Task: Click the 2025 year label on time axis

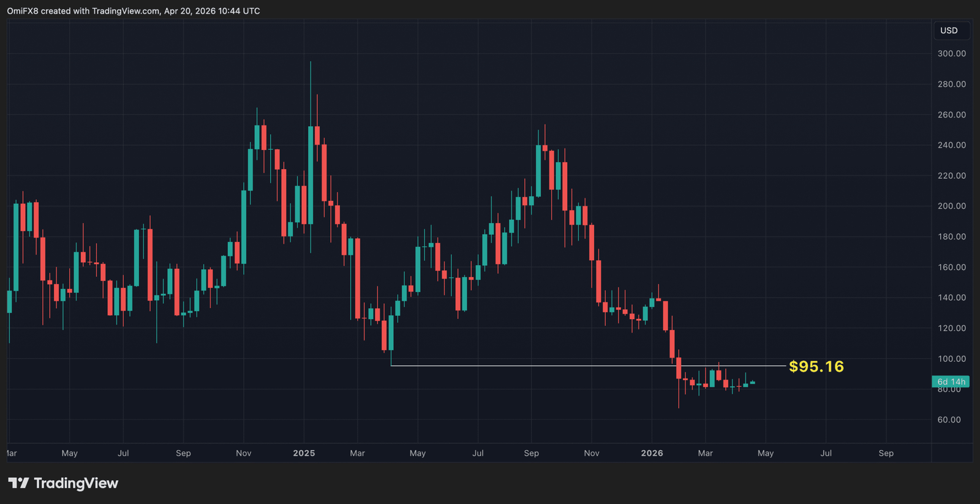Action: tap(304, 453)
